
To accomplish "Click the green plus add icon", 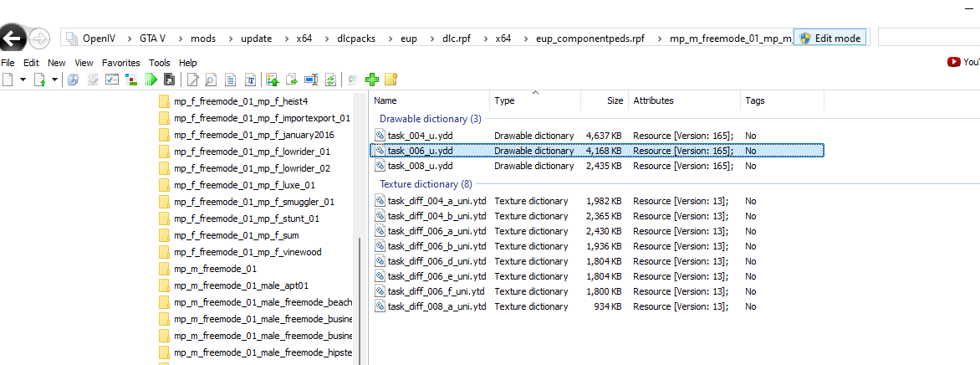I will [372, 80].
